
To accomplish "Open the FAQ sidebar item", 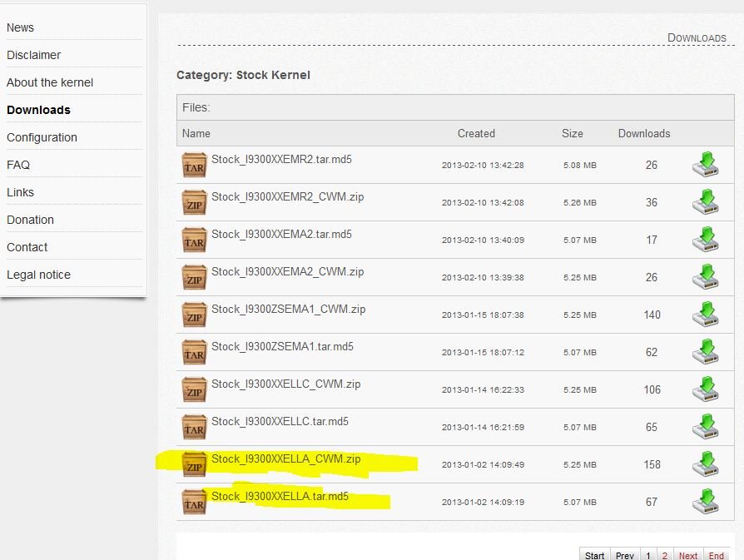I will tap(18, 165).
